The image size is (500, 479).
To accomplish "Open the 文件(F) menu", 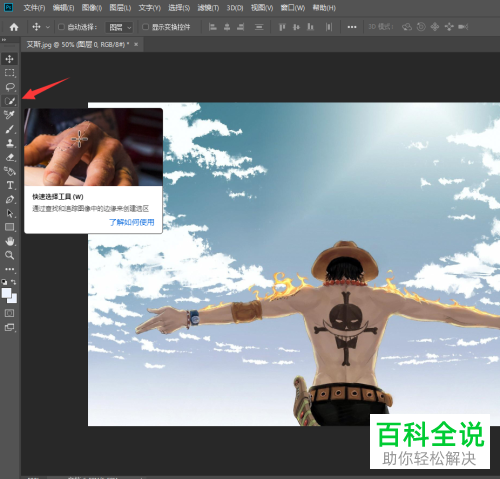I will click(x=34, y=8).
